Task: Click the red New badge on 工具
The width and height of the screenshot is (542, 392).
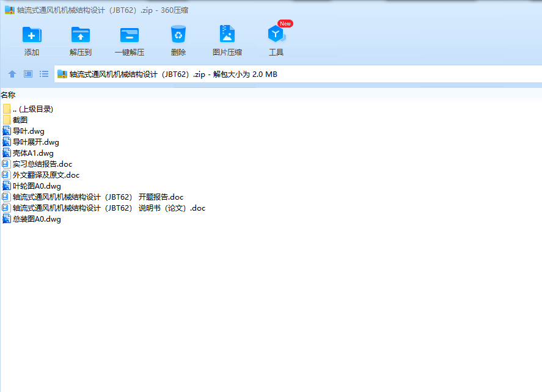Action: pyautogui.click(x=285, y=23)
